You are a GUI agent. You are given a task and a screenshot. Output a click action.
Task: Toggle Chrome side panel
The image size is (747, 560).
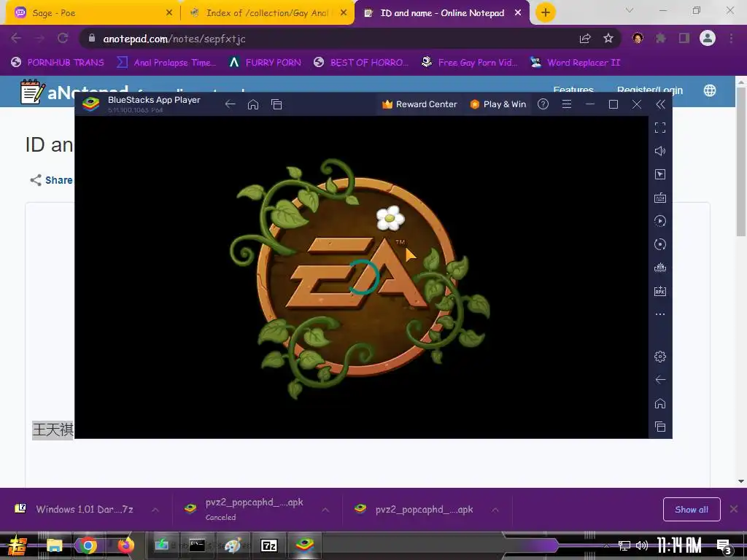(x=684, y=38)
